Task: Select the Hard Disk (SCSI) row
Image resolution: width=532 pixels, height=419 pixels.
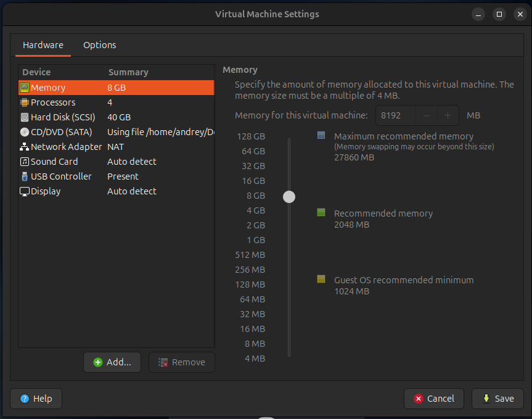Action: [x=117, y=117]
